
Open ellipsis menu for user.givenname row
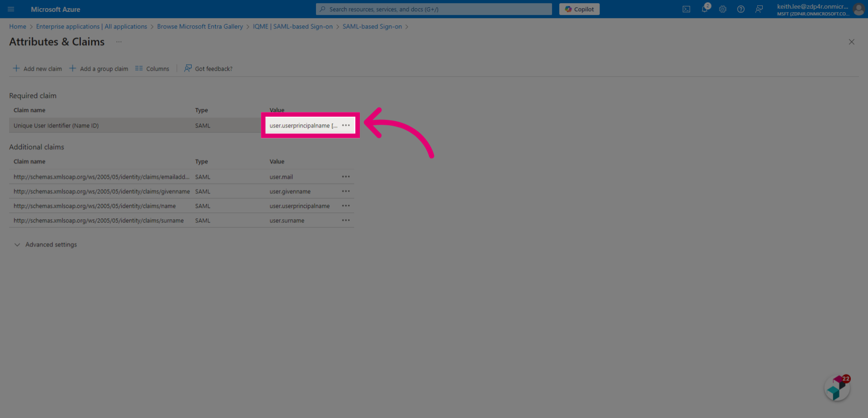(346, 191)
